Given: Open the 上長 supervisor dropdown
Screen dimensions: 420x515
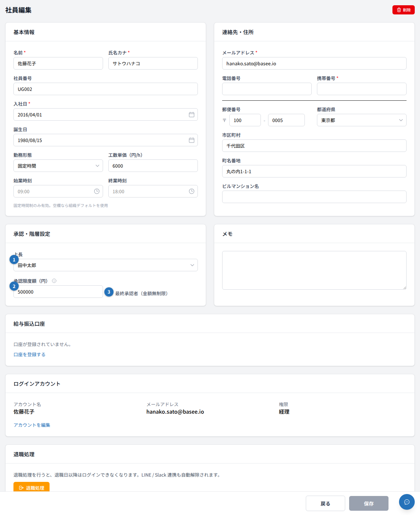Looking at the screenshot, I should 106,265.
